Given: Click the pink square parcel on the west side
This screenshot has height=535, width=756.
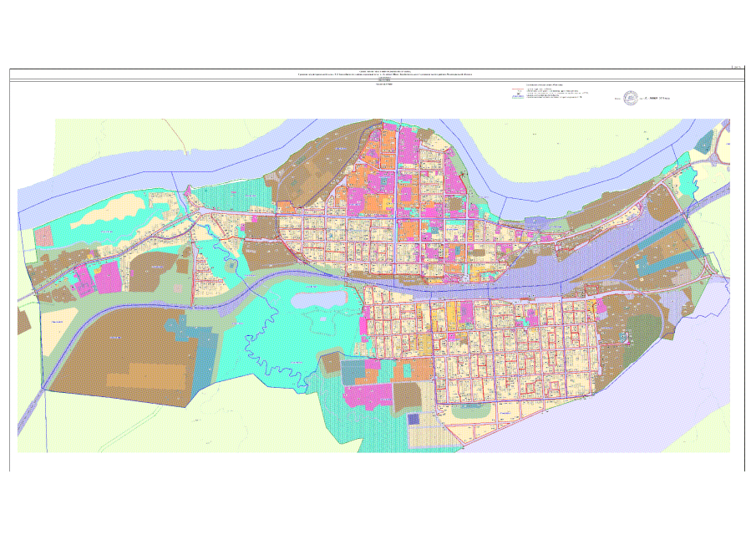Looking at the screenshot, I should (x=108, y=278).
